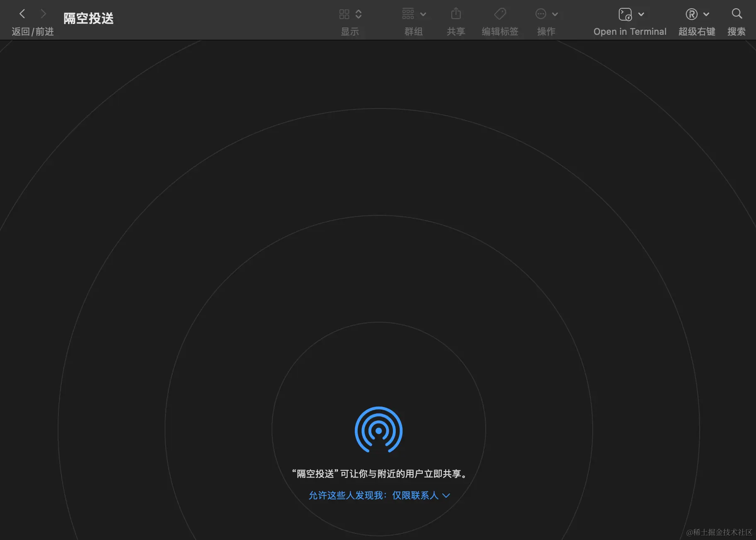Viewport: 756px width, 540px height.
Task: Click the Open in Terminal label
Action: [630, 31]
